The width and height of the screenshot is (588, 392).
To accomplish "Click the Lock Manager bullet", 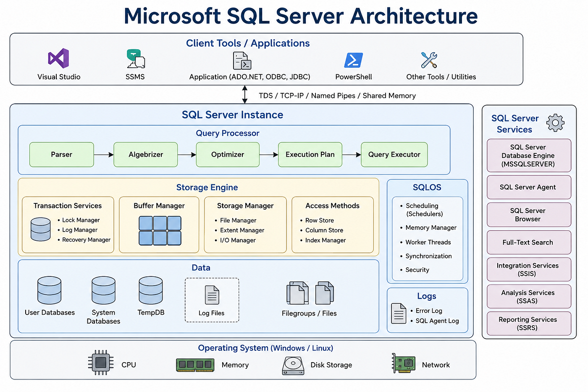I will pyautogui.click(x=79, y=220).
